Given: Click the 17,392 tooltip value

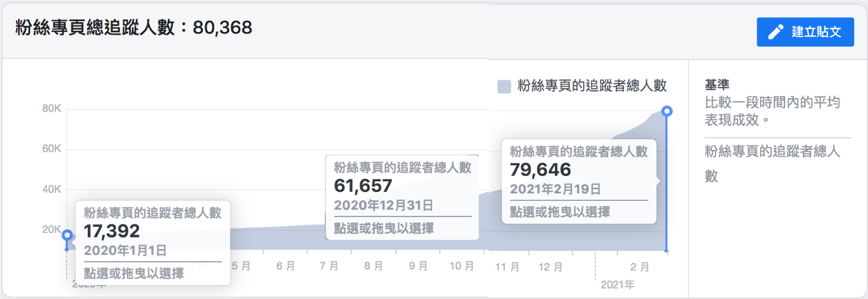Looking at the screenshot, I should click(x=112, y=231).
